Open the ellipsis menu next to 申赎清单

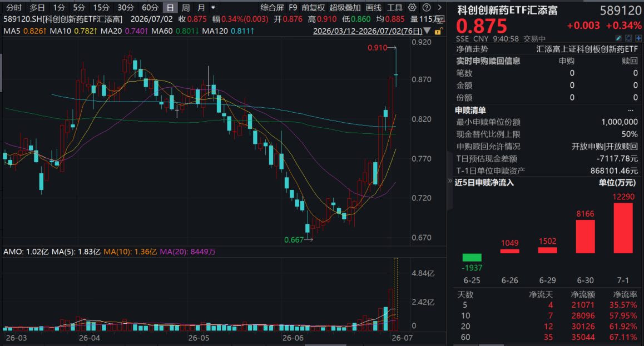pos(631,111)
